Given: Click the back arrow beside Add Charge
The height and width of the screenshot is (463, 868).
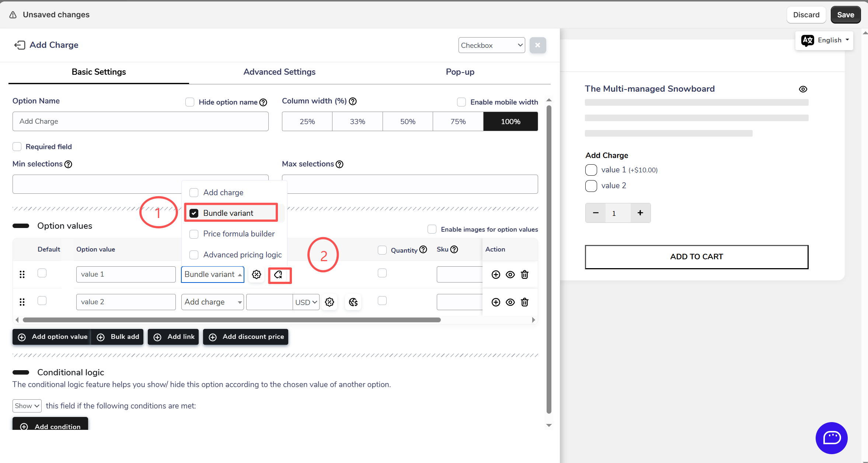Looking at the screenshot, I should (x=20, y=45).
